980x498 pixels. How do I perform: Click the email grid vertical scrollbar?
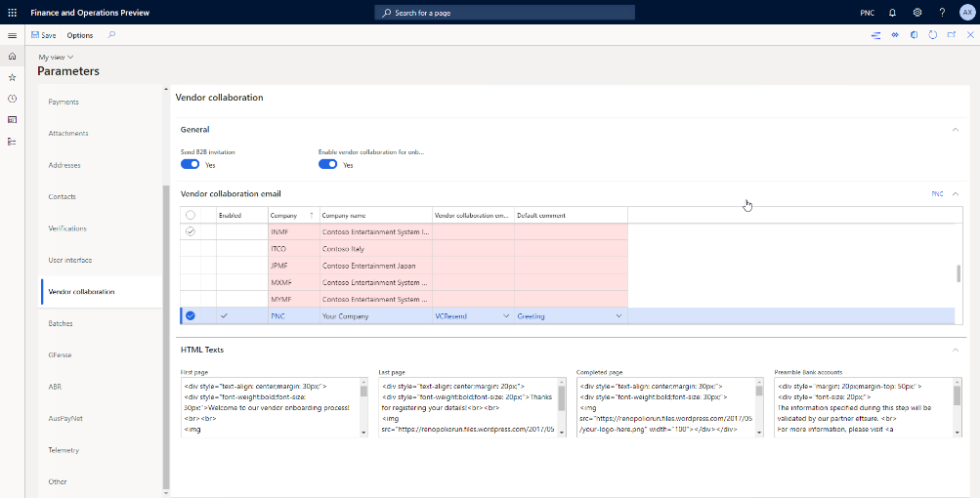pyautogui.click(x=959, y=273)
